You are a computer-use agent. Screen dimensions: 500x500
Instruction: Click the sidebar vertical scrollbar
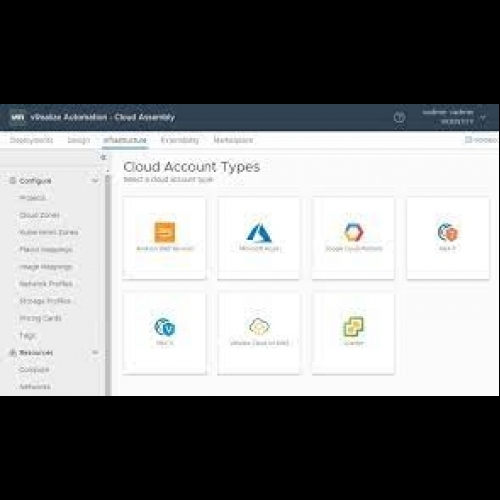[108, 283]
